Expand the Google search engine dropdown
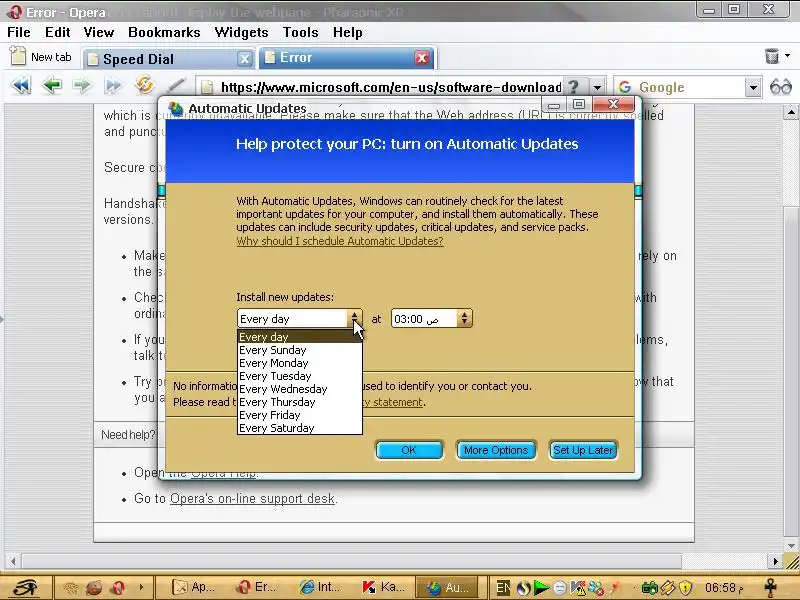The image size is (800, 600). click(753, 87)
